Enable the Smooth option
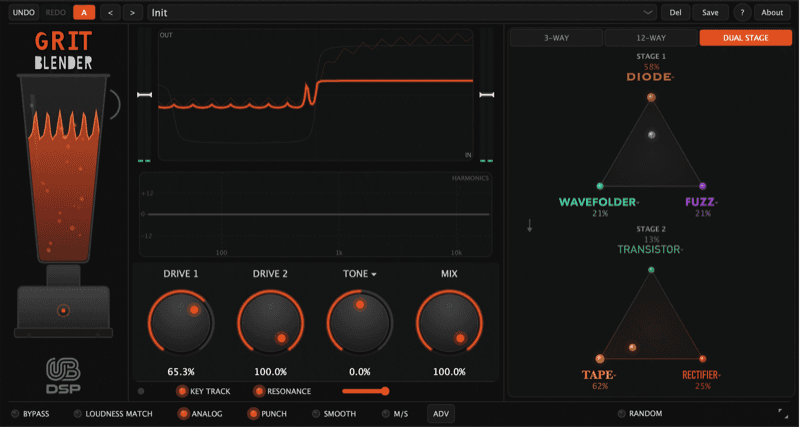800x427 pixels. click(334, 414)
